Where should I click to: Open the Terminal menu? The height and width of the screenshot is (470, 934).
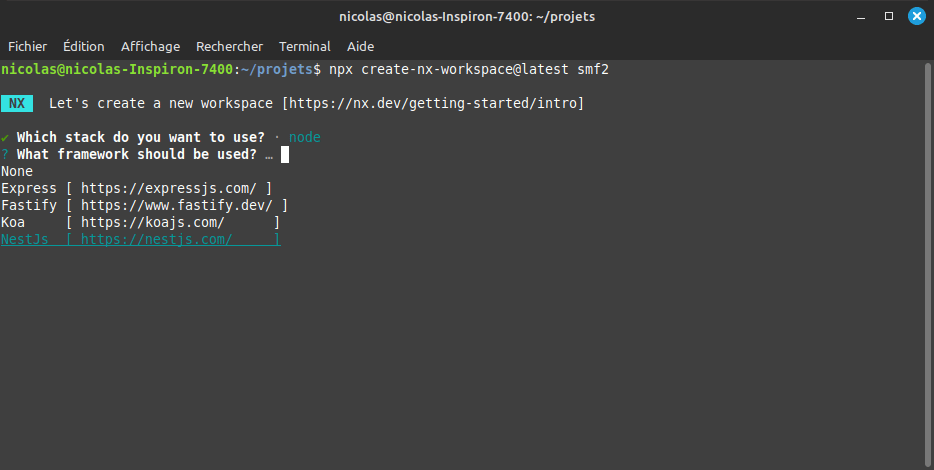[x=304, y=46]
